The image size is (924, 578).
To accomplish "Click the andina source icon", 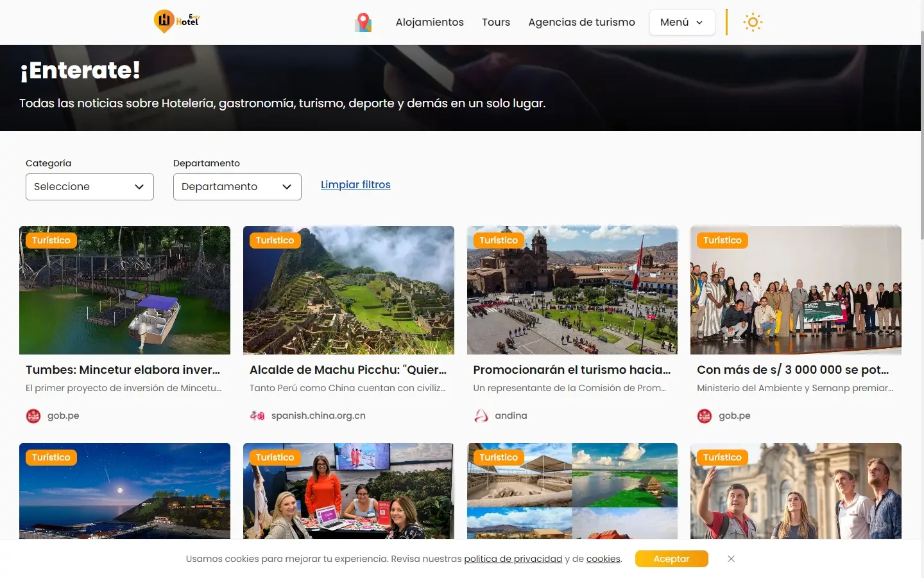I will (481, 416).
